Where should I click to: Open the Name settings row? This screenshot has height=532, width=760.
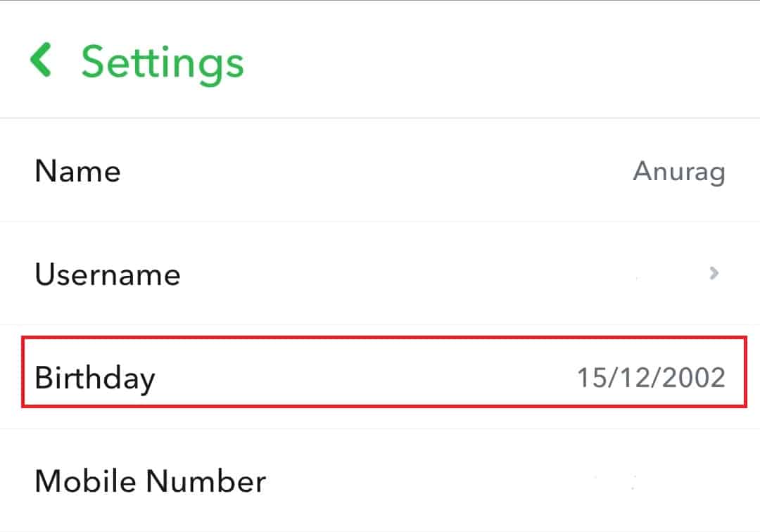380,171
